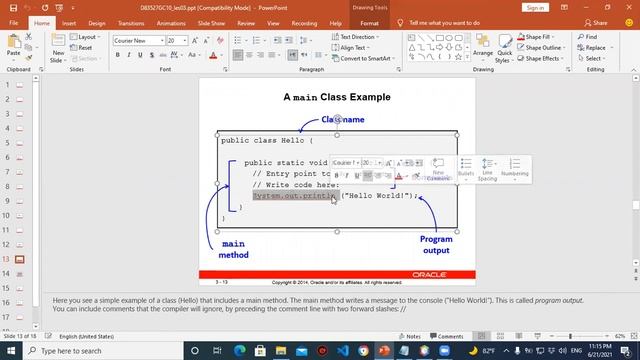This screenshot has width=640, height=360.
Task: Increase font size in ribbon
Action: [x=195, y=40]
